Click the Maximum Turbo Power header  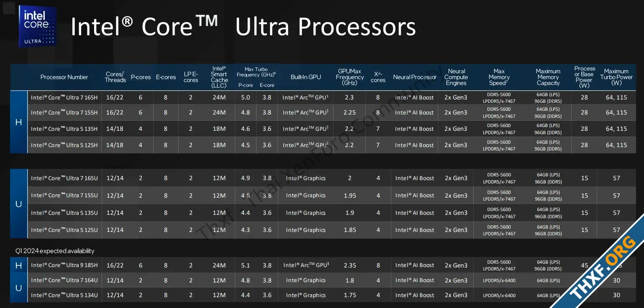click(616, 77)
